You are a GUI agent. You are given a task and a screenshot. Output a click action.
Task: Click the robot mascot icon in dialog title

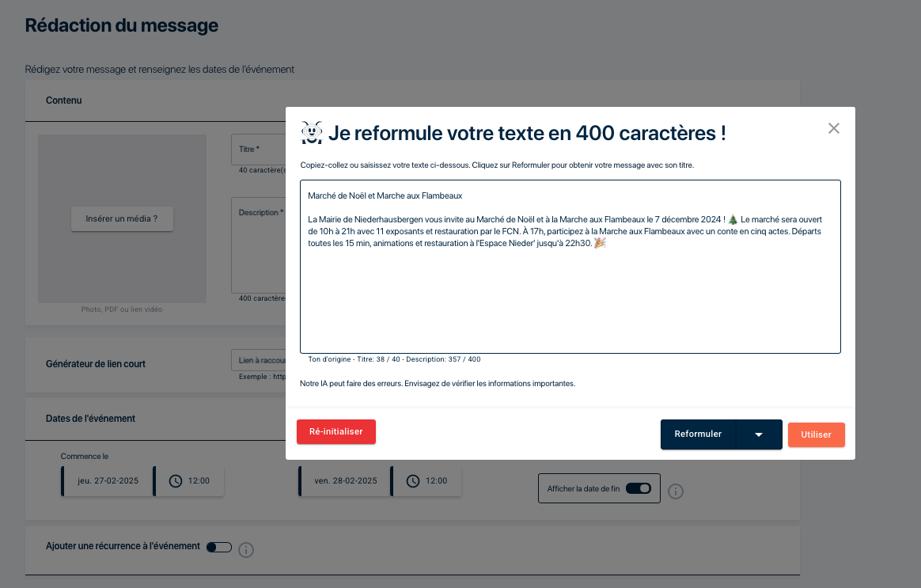[x=312, y=133]
